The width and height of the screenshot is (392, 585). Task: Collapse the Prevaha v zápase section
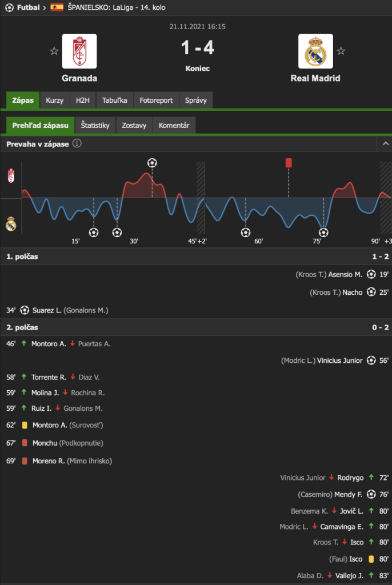(385, 144)
